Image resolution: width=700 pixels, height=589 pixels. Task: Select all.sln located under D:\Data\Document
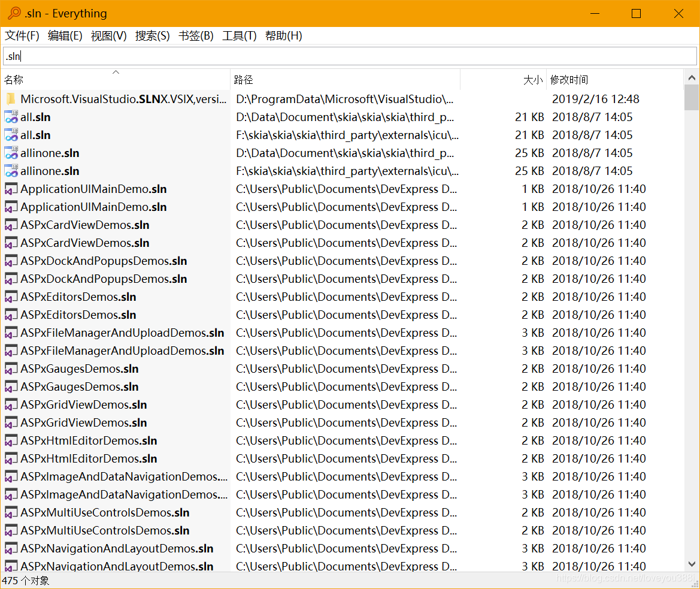pos(35,117)
